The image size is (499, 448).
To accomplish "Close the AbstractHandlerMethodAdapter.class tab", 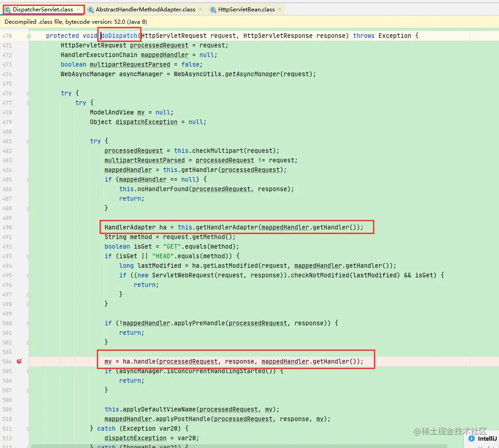I will (x=200, y=10).
